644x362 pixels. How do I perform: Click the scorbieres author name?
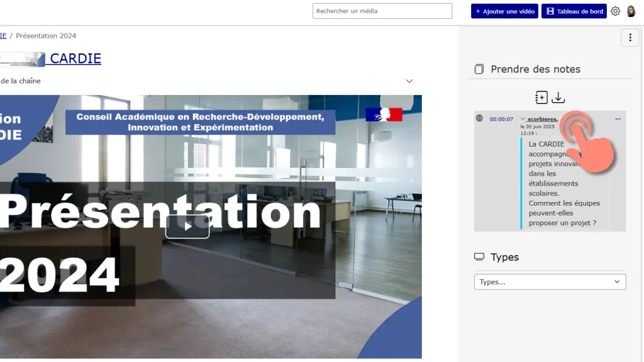coord(542,119)
